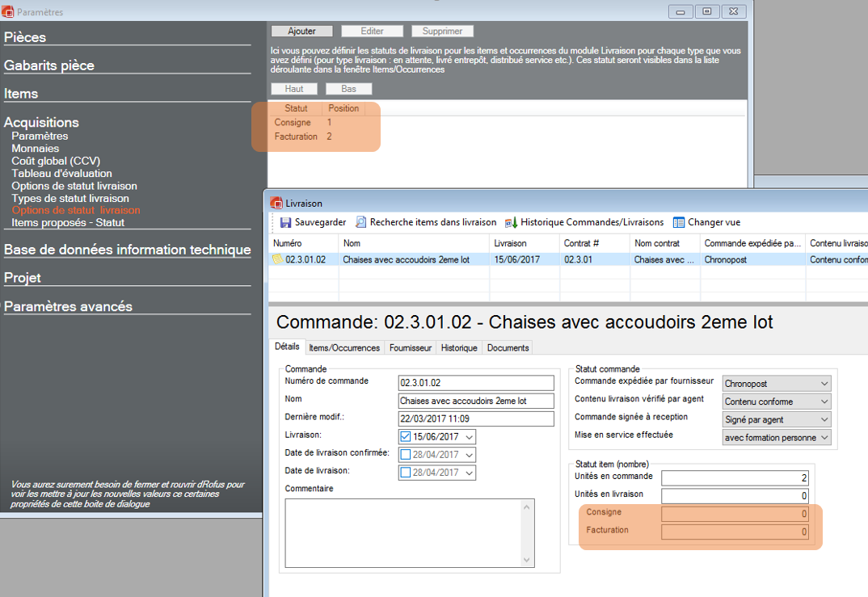Click the Recherche items dans livraison icon
Image resolution: width=868 pixels, height=597 pixels.
361,222
